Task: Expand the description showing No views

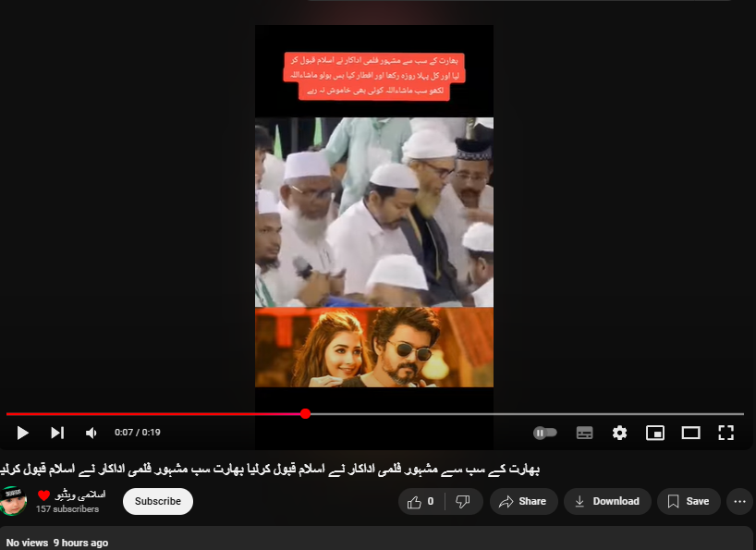Action: click(x=376, y=540)
